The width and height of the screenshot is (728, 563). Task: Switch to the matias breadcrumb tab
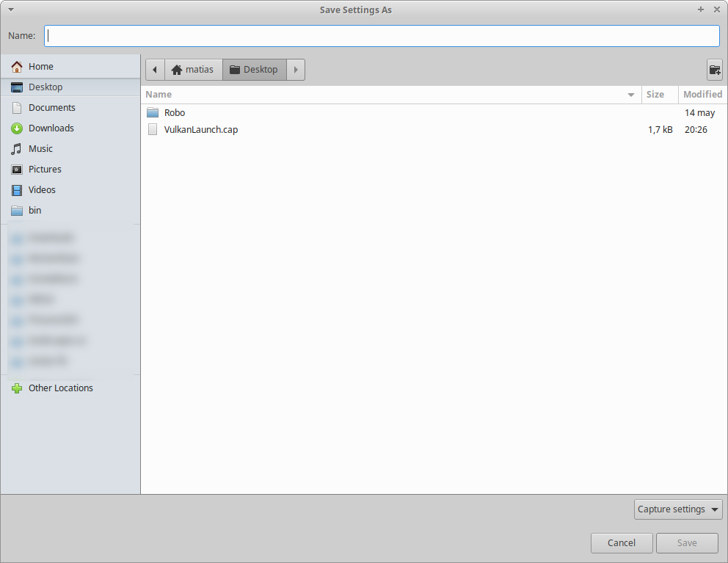[193, 69]
